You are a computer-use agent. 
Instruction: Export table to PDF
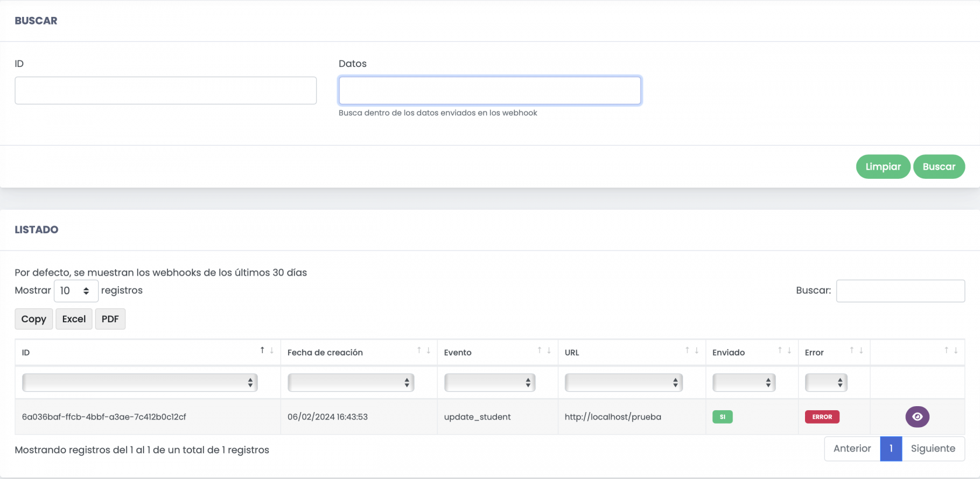110,319
